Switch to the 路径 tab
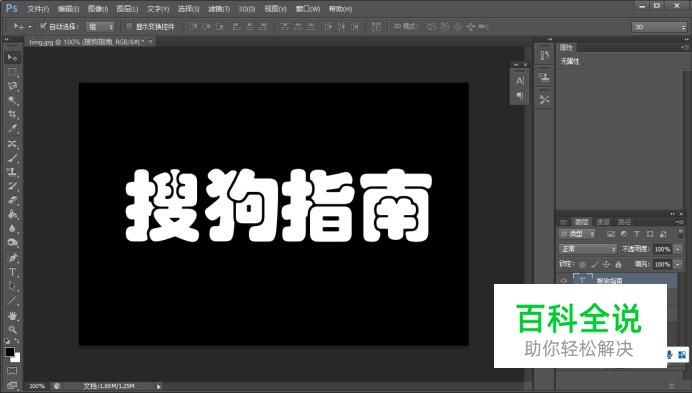 click(x=624, y=222)
